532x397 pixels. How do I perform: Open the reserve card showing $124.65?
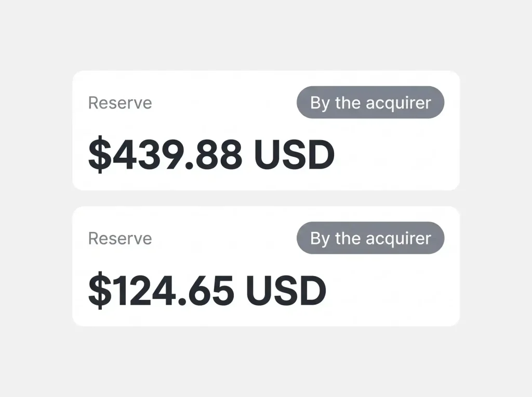coord(266,266)
